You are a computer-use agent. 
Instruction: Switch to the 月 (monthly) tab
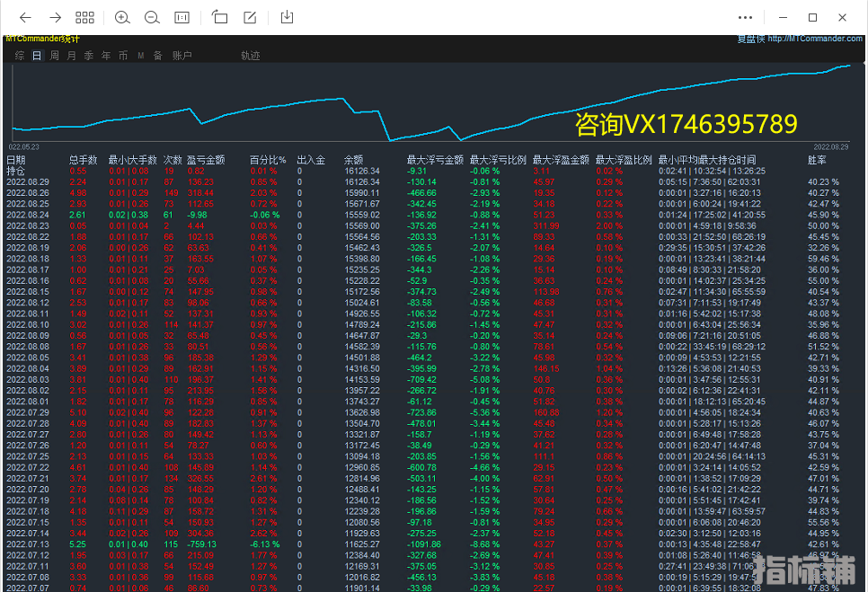(x=72, y=56)
